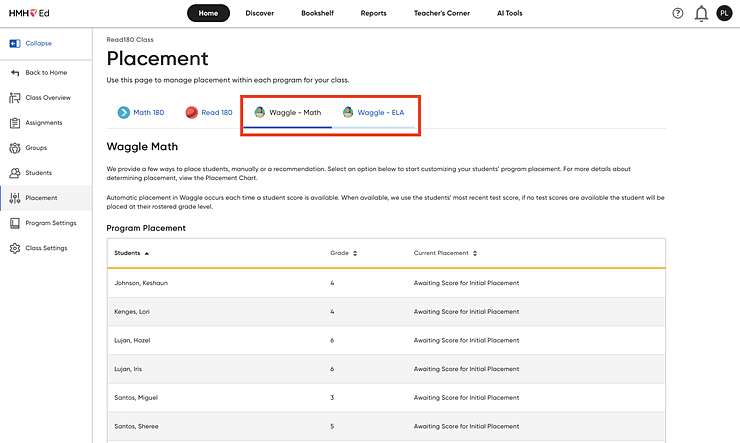The height and width of the screenshot is (443, 740).
Task: Select the Home navigation tab
Action: coord(208,13)
